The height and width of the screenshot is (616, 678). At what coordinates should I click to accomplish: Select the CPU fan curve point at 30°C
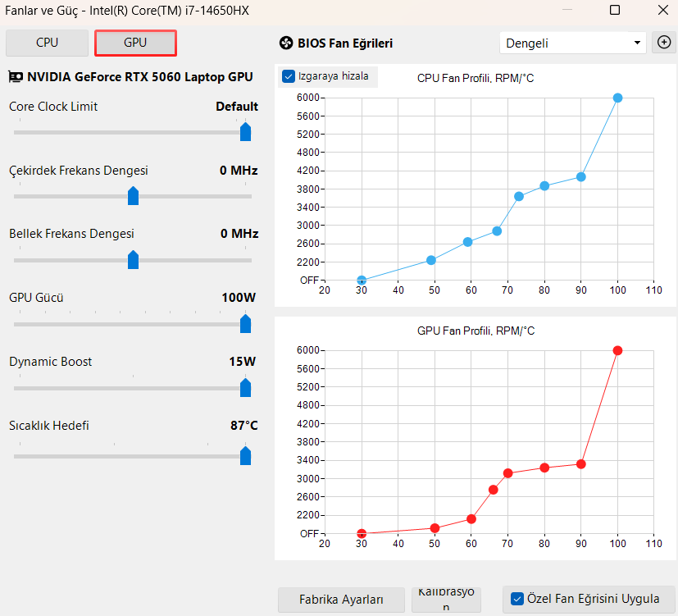click(362, 281)
